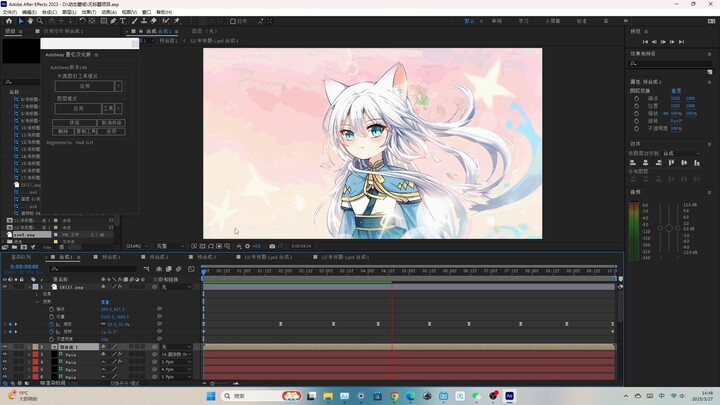Click the effects and presets search field
This screenshot has height=405, width=720.
(x=670, y=63)
